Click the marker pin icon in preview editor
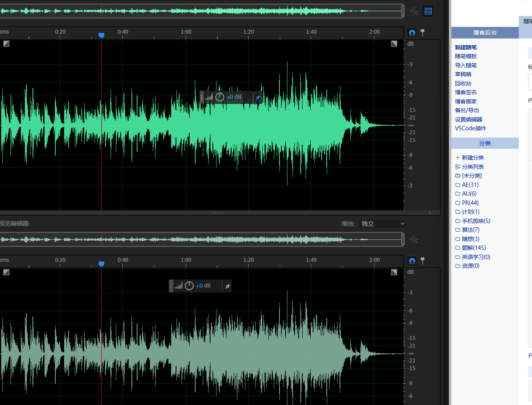The height and width of the screenshot is (405, 532). point(423,261)
